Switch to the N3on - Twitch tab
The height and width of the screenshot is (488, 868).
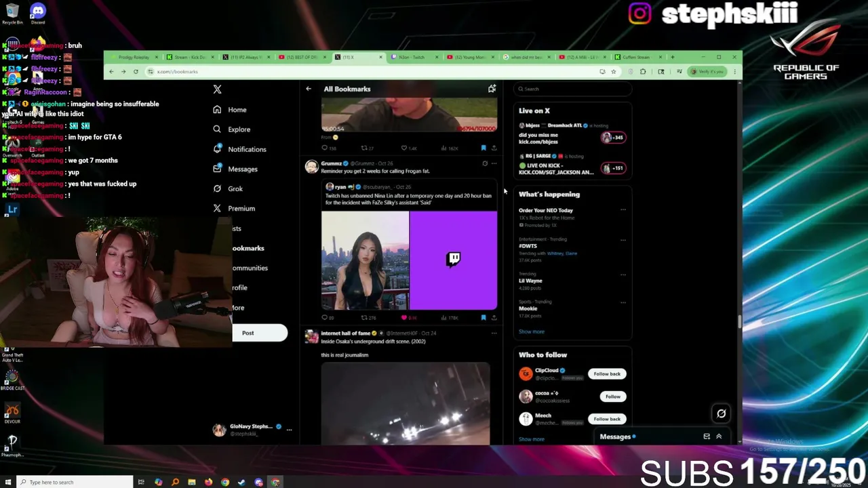(414, 57)
